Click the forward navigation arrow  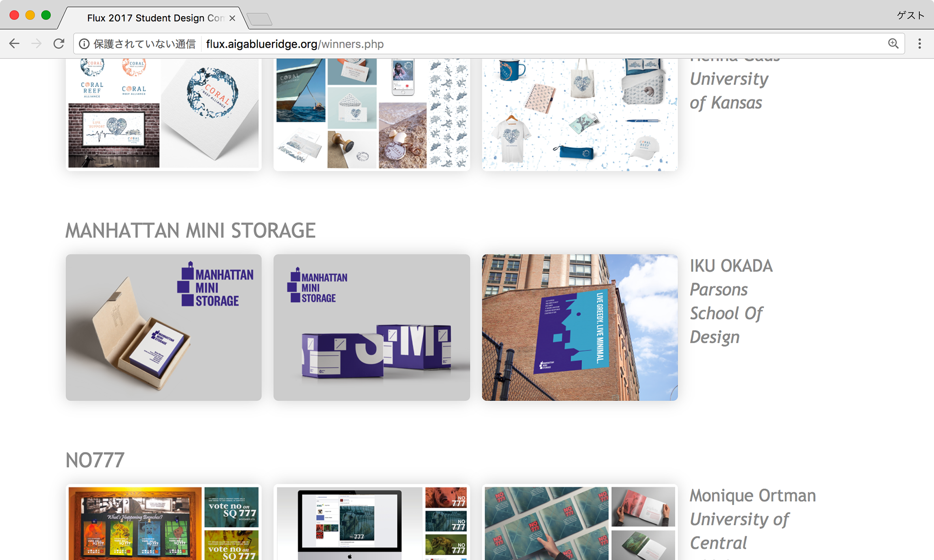(36, 44)
